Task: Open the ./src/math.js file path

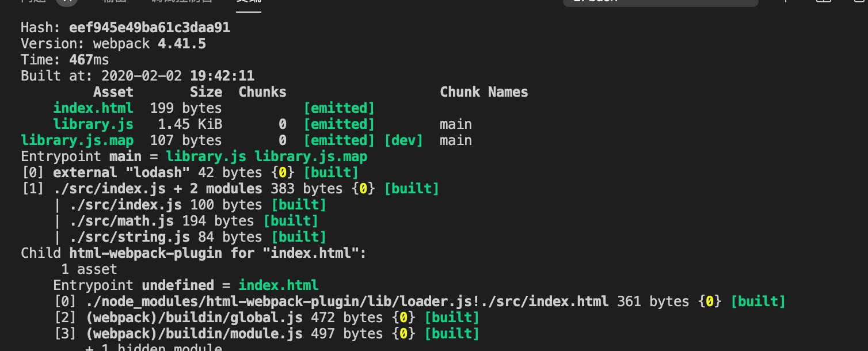Action: click(x=122, y=221)
